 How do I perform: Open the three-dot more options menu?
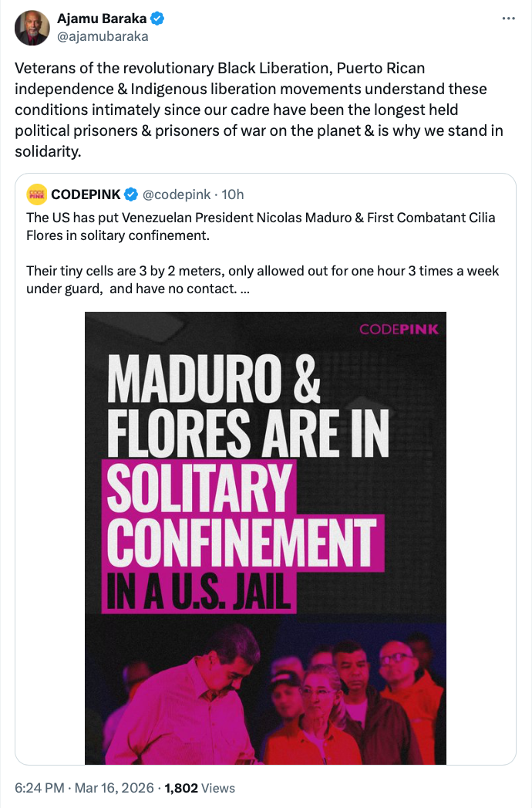(508, 19)
